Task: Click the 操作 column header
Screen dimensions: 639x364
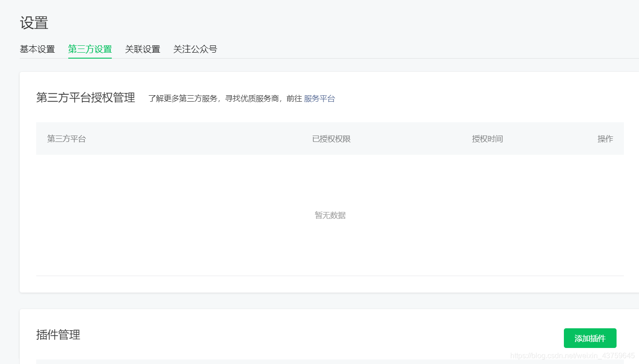Action: [605, 139]
